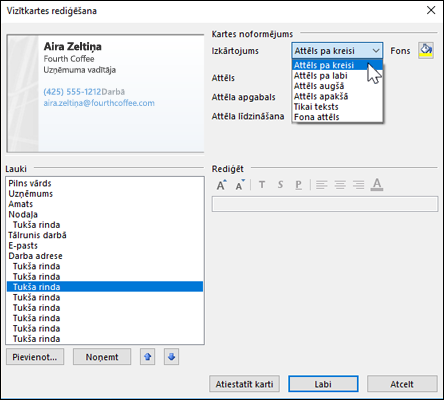Click the increase font size icon

(222, 185)
